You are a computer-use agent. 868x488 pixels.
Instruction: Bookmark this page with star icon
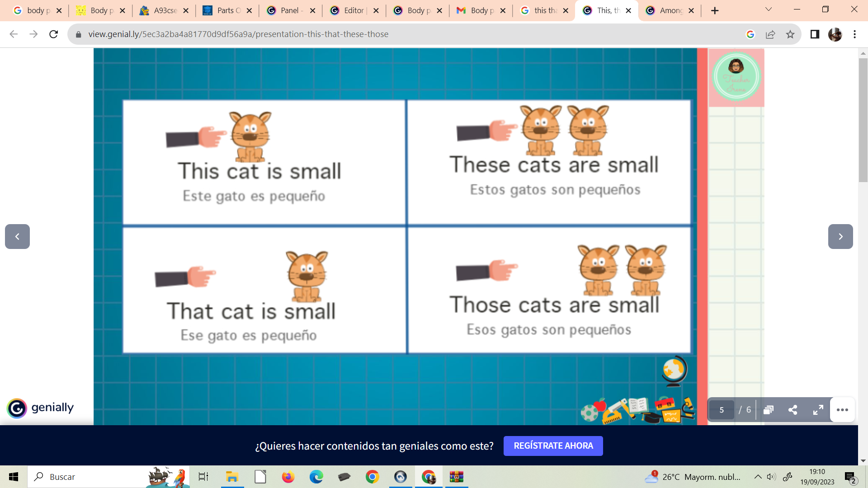click(x=790, y=34)
